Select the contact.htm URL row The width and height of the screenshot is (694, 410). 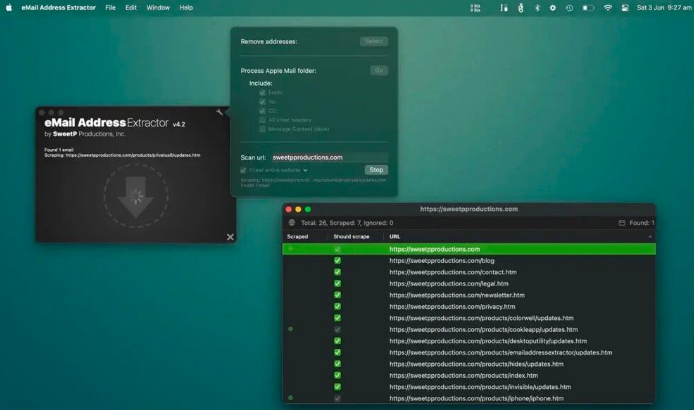[x=469, y=272]
